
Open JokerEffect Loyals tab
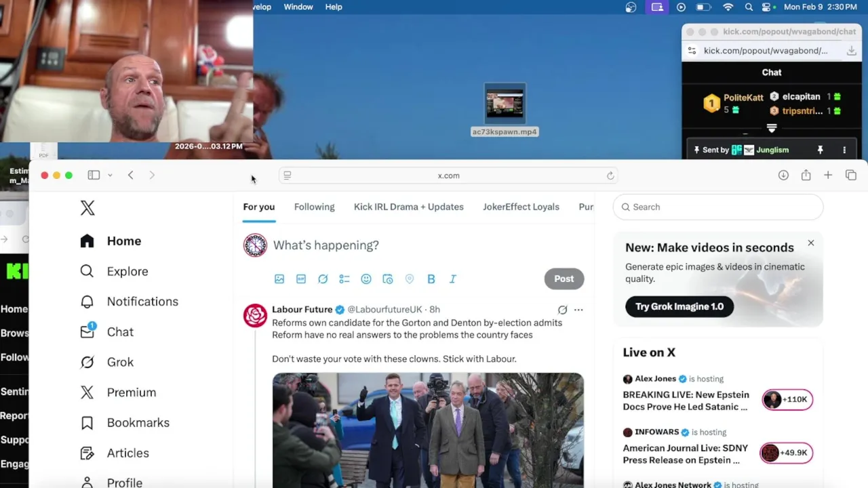pyautogui.click(x=521, y=207)
